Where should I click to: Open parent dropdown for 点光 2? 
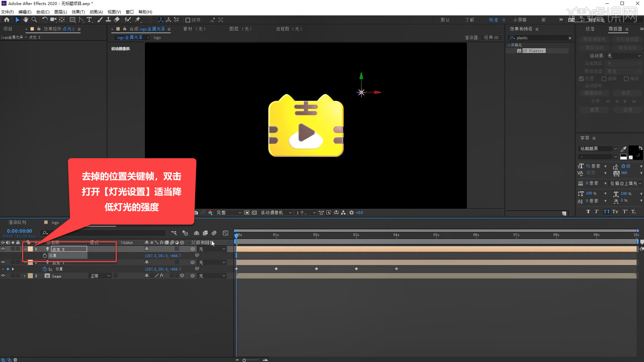(212, 249)
